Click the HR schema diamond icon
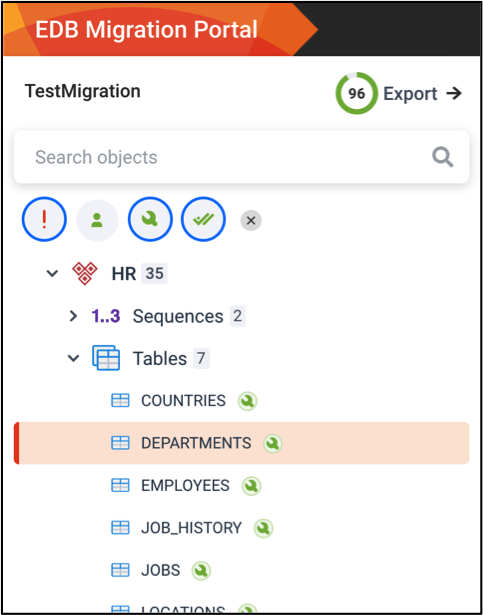Screen dimensions: 483x615 click(x=85, y=273)
